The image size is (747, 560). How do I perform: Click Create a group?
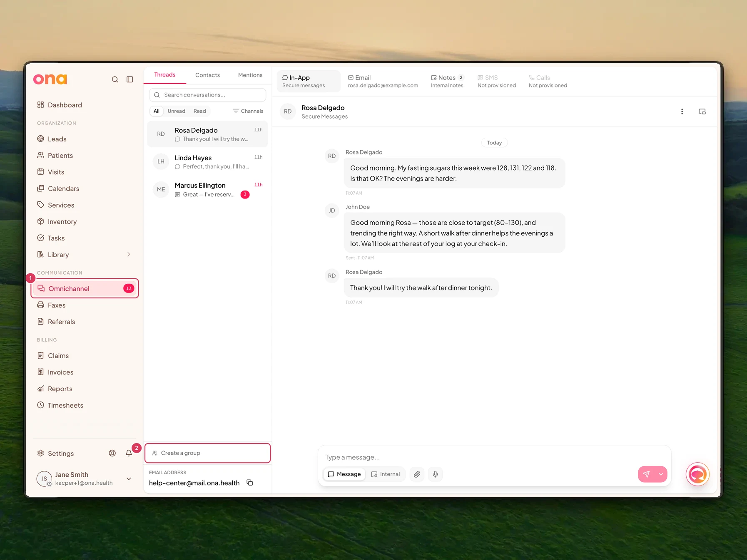208,453
